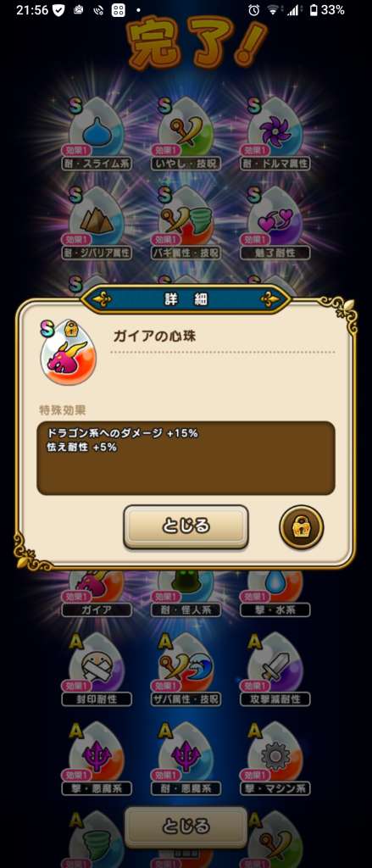The image size is (372, 868).
Task: Tap the ガイアの心珠 dragon orb thumbnail
Action: (x=64, y=352)
